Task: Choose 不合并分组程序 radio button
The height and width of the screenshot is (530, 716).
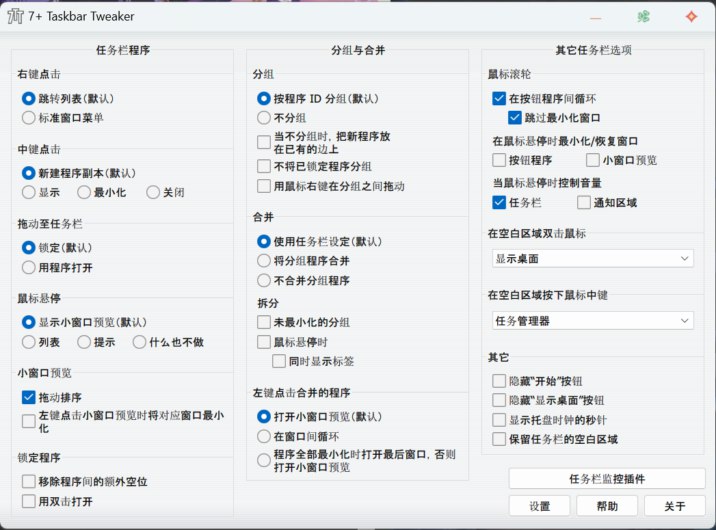Action: (x=265, y=280)
